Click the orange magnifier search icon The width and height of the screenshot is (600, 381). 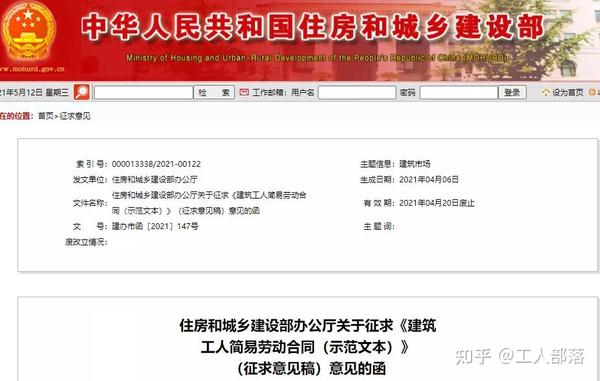[82, 92]
